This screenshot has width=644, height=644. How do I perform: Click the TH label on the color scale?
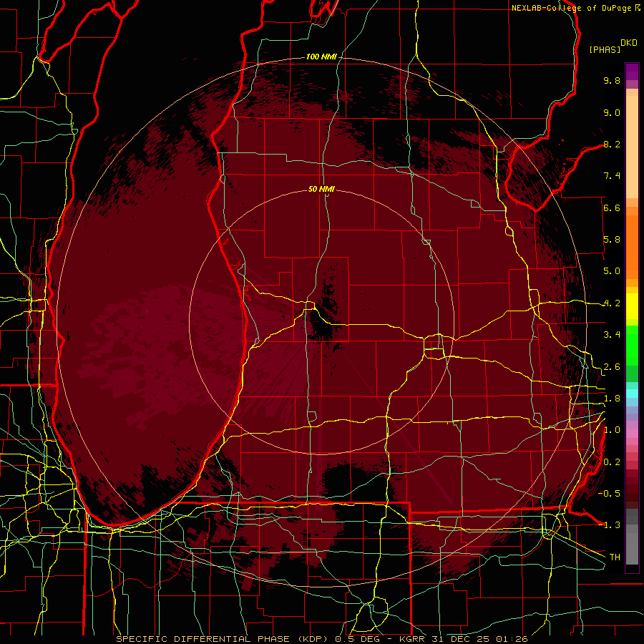[615, 557]
